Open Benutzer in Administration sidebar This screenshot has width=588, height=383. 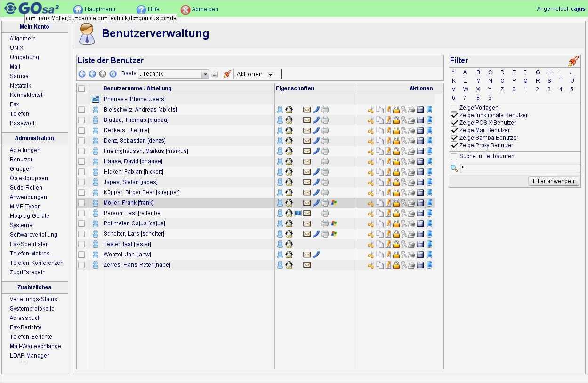[21, 160]
